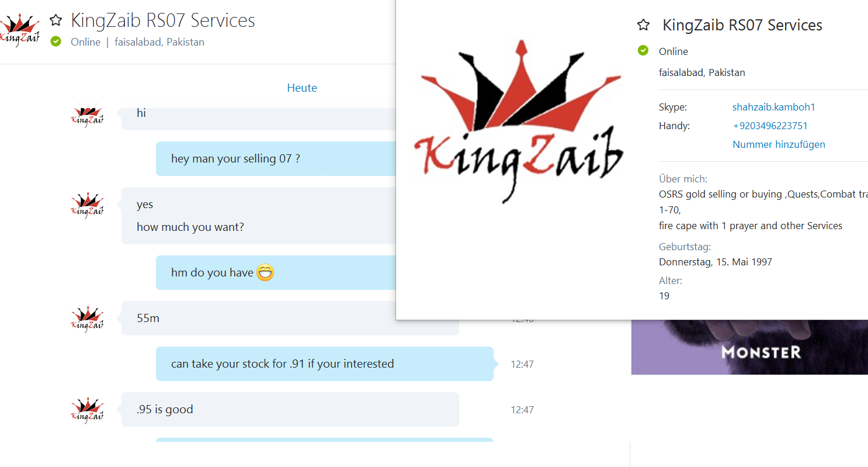Screen dimensions: 868x467
Task: Click sender avatar beside '.95 is good'
Action: pos(87,411)
